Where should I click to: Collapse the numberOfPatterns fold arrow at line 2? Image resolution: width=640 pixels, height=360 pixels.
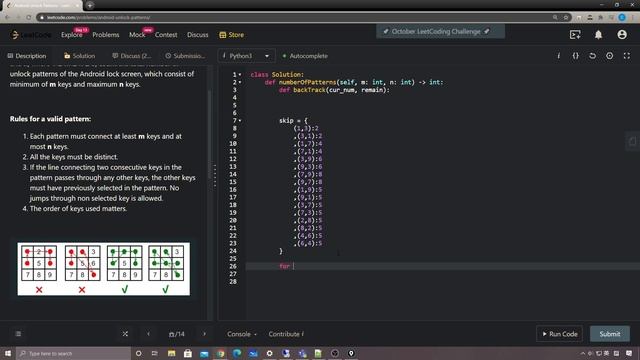pyautogui.click(x=240, y=82)
